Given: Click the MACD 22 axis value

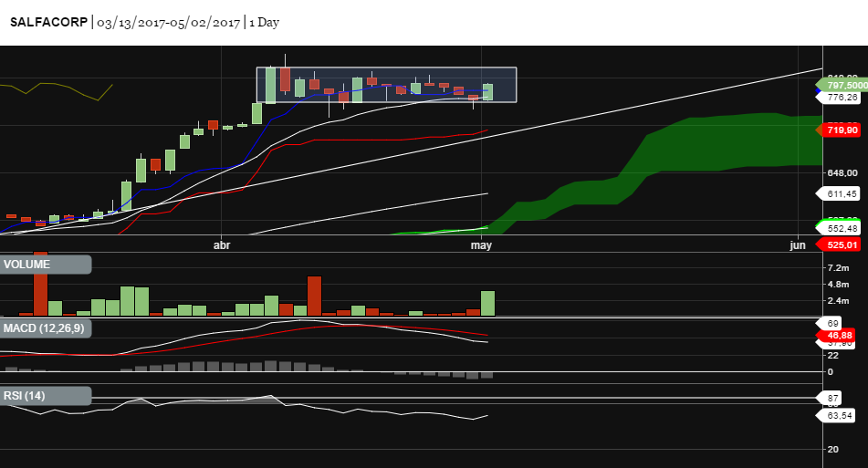Looking at the screenshot, I should click(x=832, y=356).
